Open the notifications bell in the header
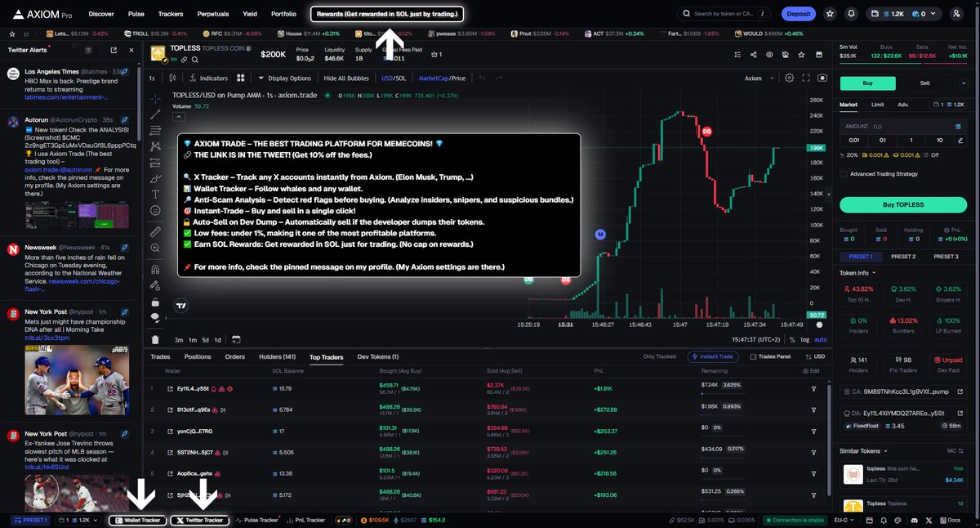This screenshot has width=980, height=528. [x=852, y=14]
